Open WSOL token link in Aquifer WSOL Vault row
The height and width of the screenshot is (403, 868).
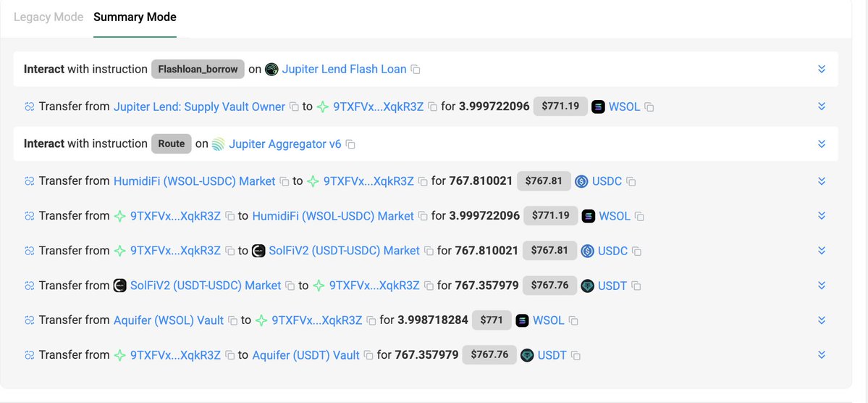pos(549,320)
